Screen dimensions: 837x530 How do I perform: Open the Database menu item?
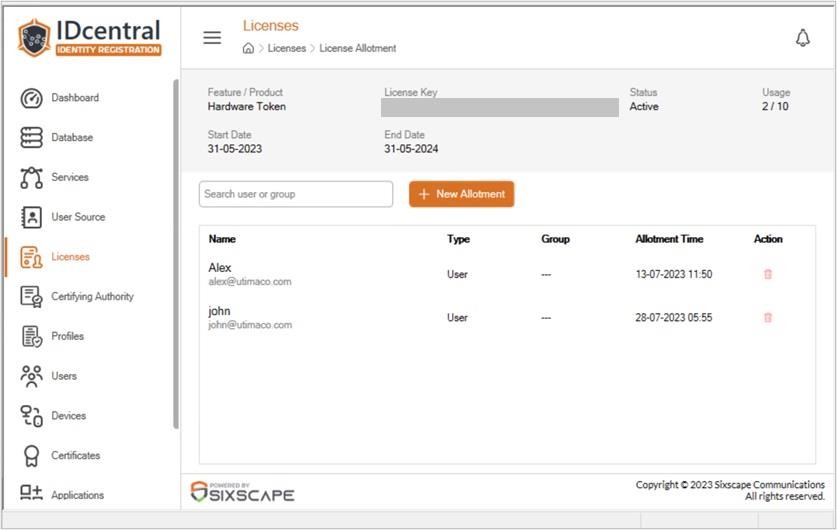(72, 138)
